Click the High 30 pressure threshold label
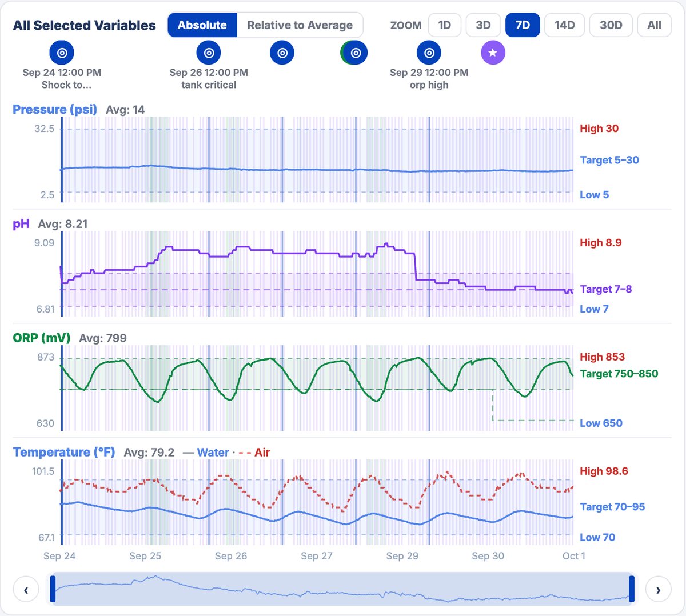 point(599,129)
